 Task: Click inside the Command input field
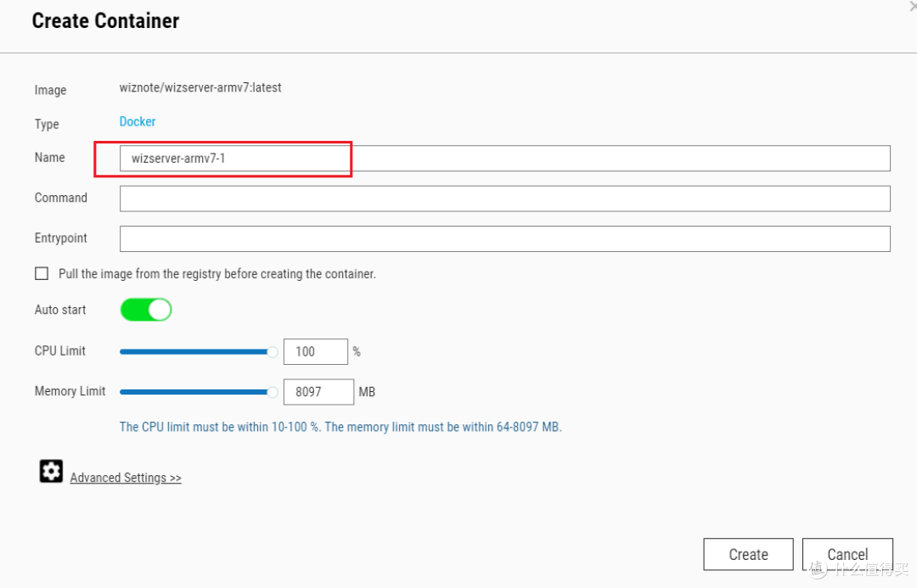tap(505, 198)
